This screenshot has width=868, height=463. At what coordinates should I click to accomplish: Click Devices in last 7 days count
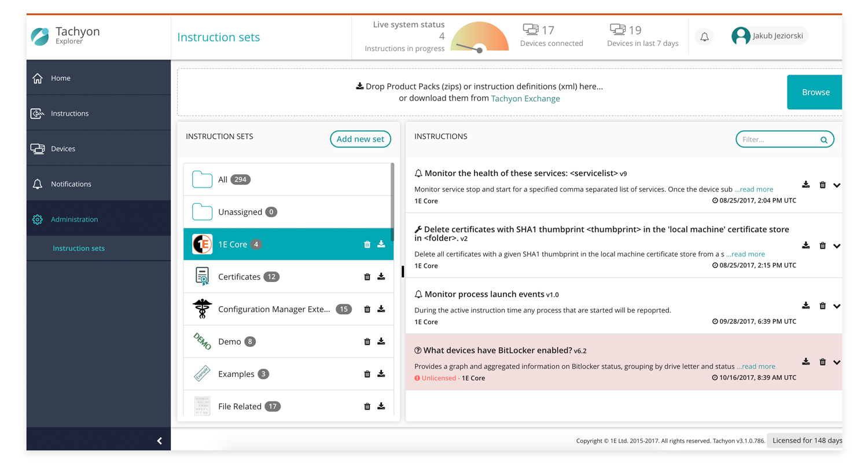pos(642,35)
